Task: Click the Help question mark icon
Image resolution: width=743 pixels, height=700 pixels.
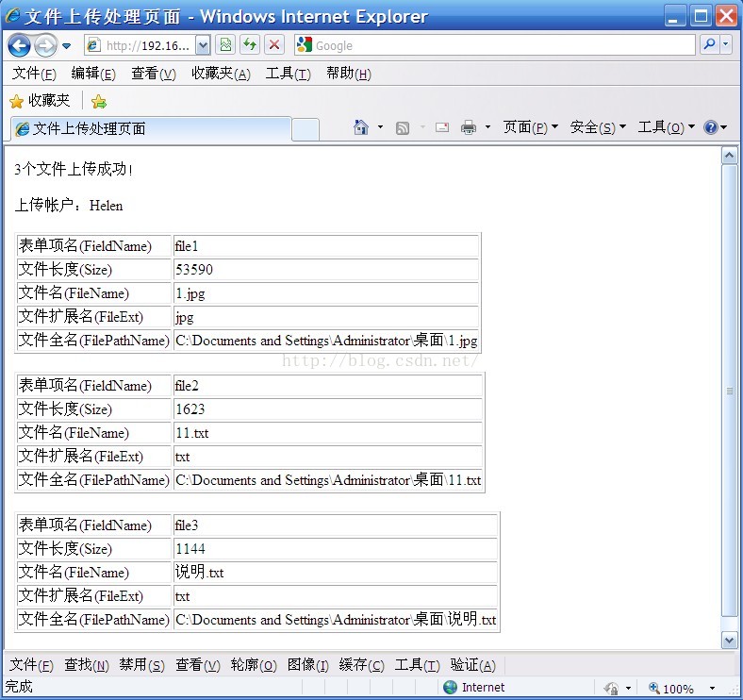Action: [x=710, y=127]
